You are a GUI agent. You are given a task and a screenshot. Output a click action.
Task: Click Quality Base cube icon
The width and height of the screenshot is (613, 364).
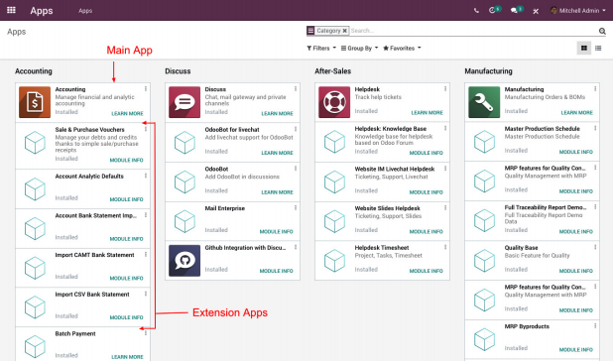point(484,261)
